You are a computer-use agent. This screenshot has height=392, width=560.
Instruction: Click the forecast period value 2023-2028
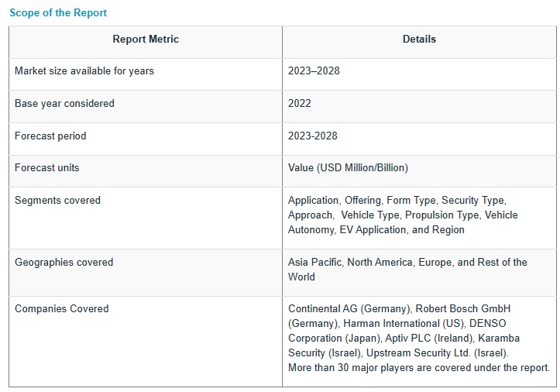(313, 136)
